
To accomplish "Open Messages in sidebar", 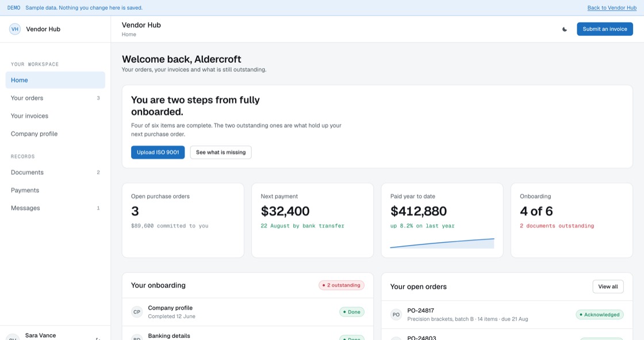I will click(55, 208).
